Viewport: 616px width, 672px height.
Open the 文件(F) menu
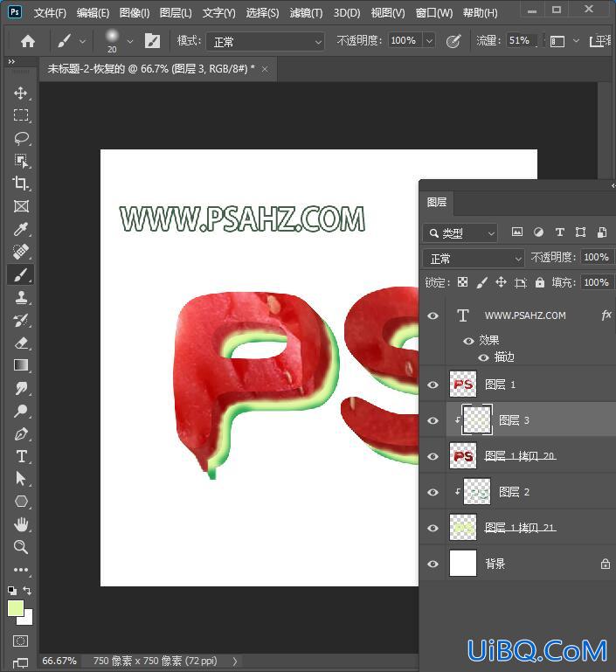50,13
